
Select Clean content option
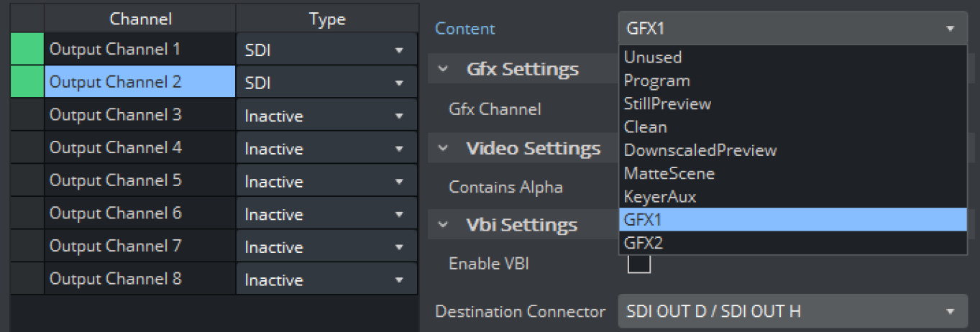[x=646, y=126]
